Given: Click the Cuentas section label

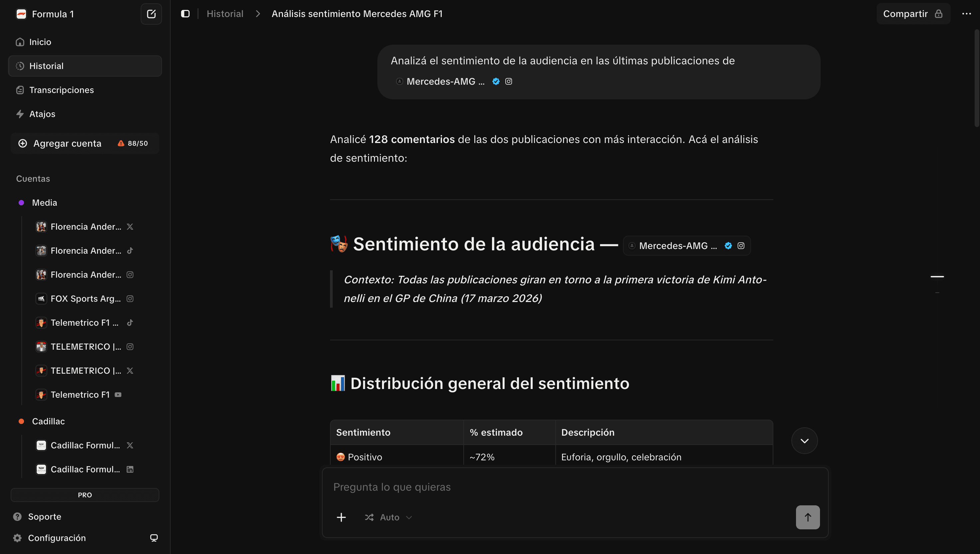Looking at the screenshot, I should (x=33, y=178).
